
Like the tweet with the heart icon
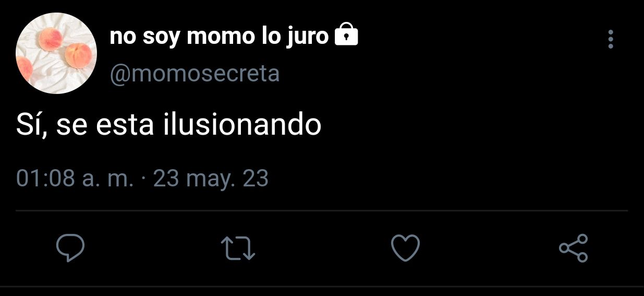(x=405, y=247)
